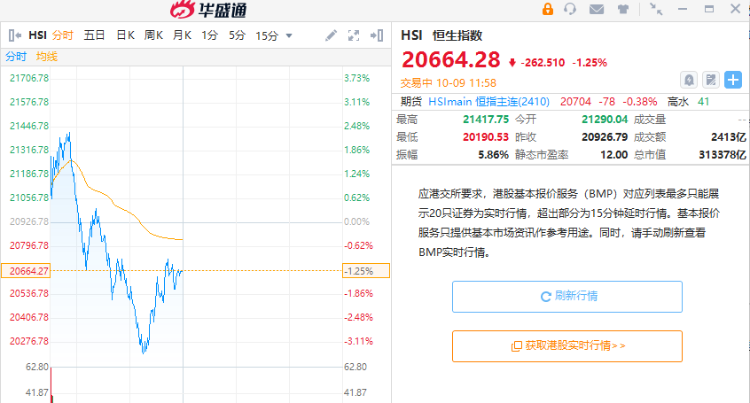Open the notes icon beside alert bell
The image size is (750, 403).
coord(711,80)
